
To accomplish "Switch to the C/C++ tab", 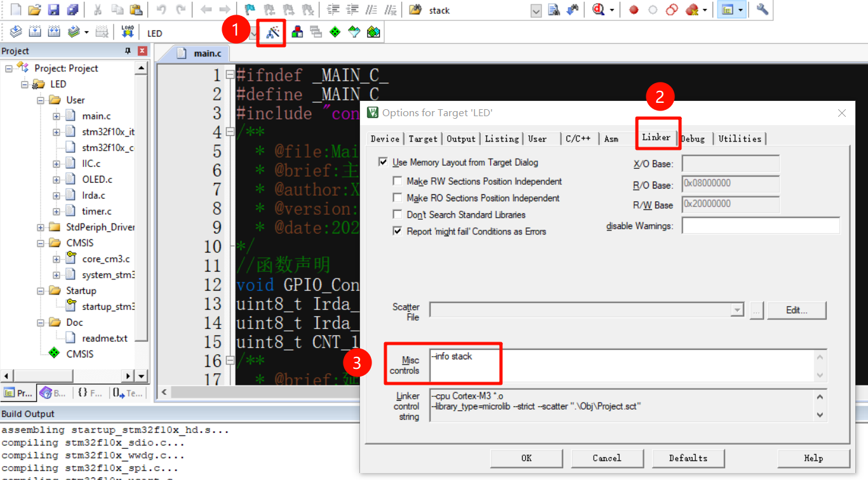I will pos(578,139).
